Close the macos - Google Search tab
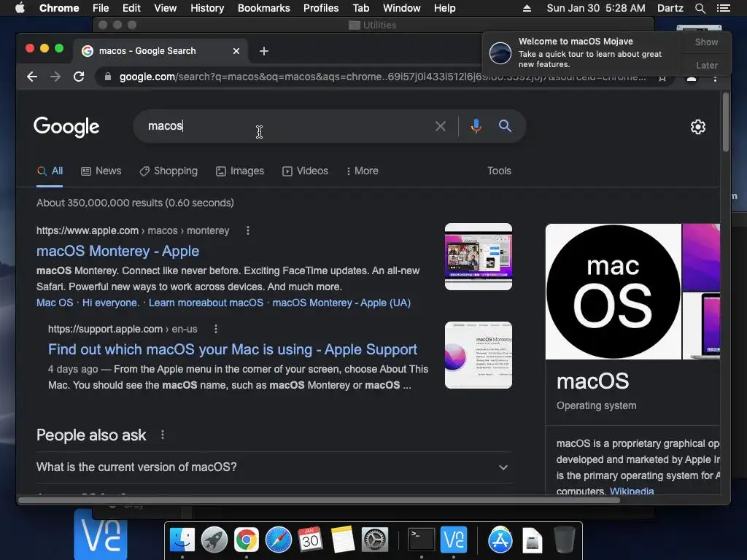 tap(236, 51)
